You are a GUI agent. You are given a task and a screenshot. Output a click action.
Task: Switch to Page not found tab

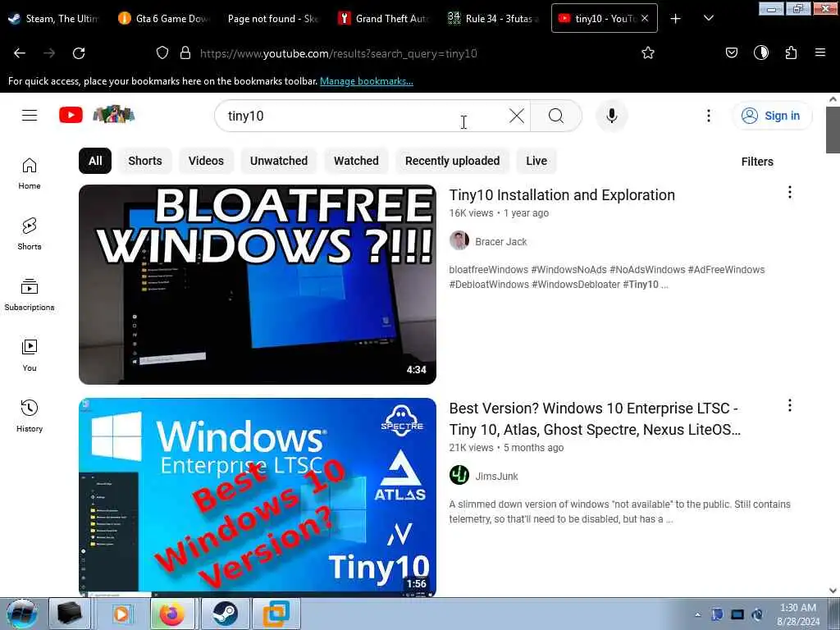pyautogui.click(x=273, y=19)
